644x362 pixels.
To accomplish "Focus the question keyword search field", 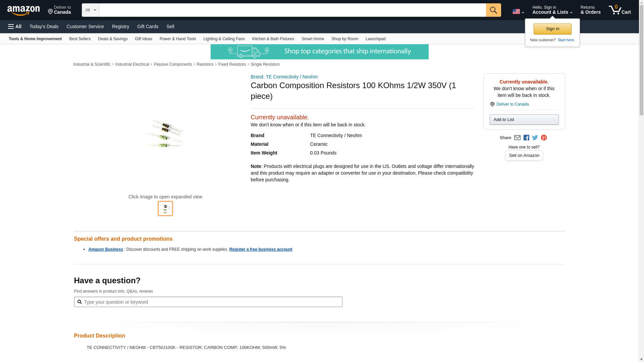I will (211, 302).
